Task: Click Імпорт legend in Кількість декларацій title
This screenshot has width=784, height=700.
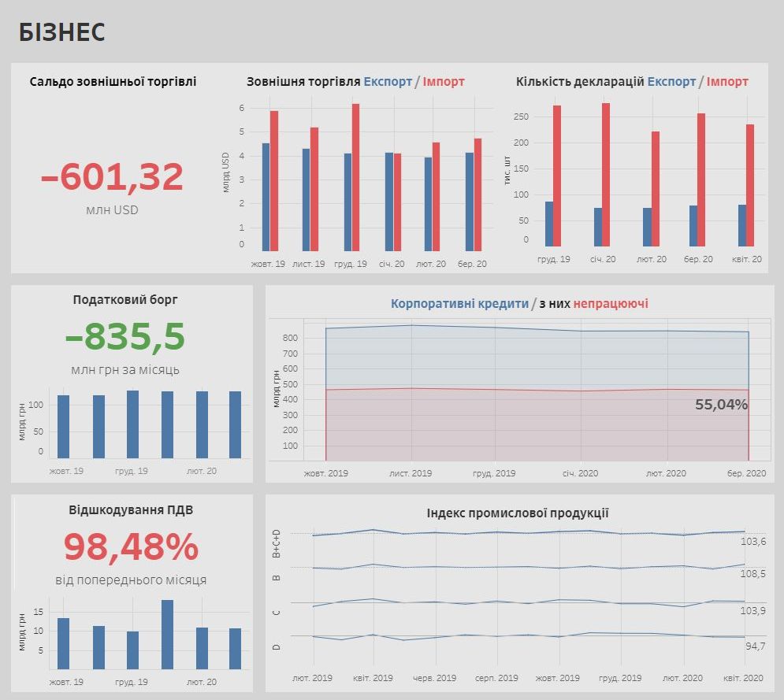Action: (x=726, y=82)
